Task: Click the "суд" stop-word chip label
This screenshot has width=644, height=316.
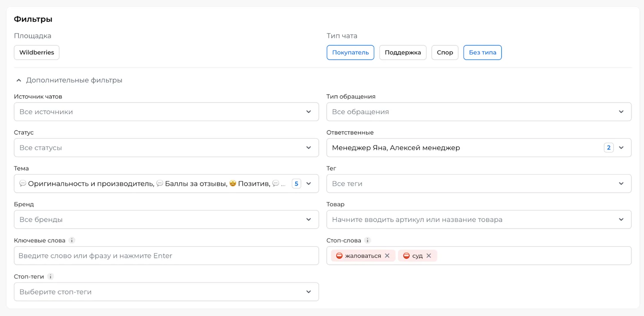Action: click(x=418, y=256)
